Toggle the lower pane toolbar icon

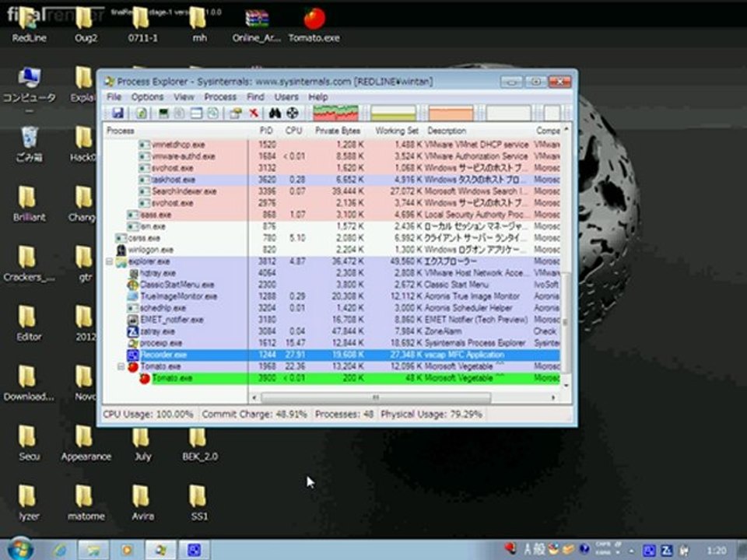(x=196, y=113)
